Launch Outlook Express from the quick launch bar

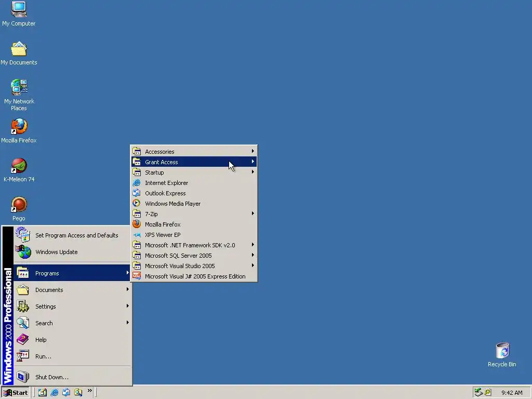(66, 392)
